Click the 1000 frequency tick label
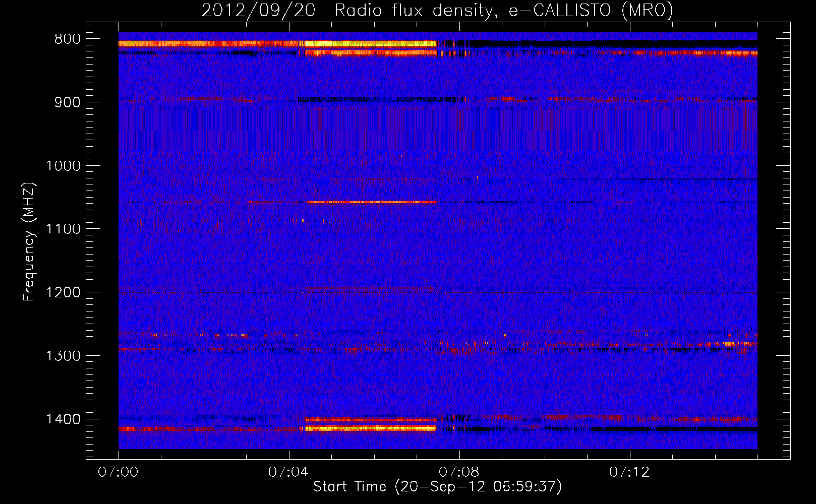The height and width of the screenshot is (504, 816). pyautogui.click(x=64, y=166)
